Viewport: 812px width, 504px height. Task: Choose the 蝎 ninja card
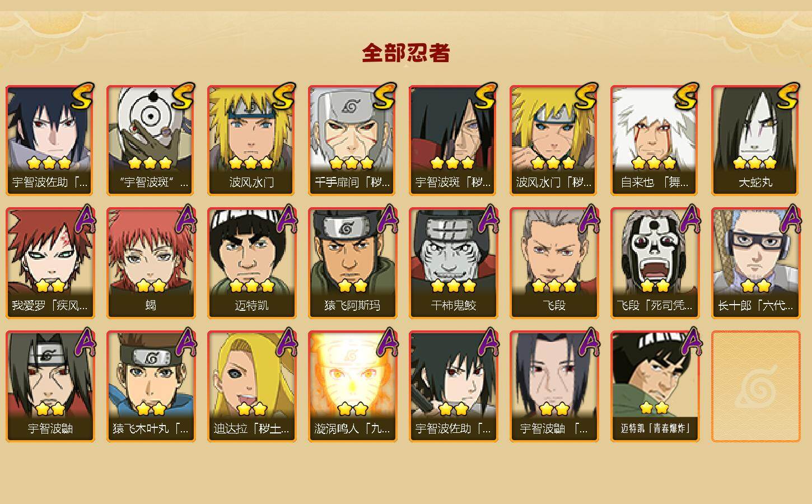151,264
